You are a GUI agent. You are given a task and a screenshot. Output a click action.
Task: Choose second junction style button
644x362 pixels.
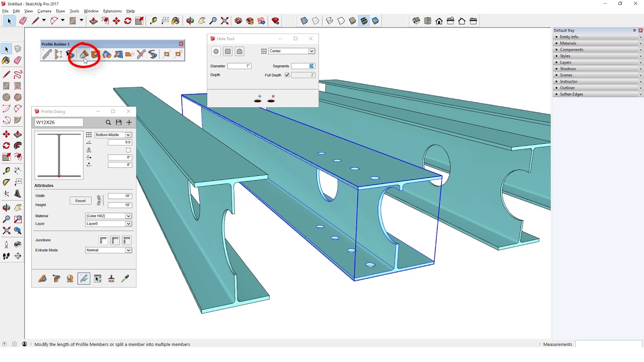pyautogui.click(x=115, y=240)
